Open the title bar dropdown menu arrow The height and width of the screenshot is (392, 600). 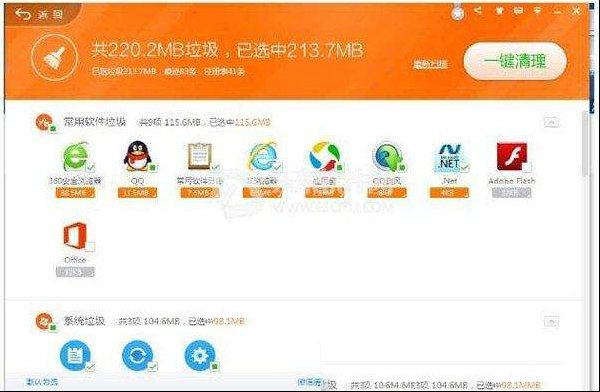(x=538, y=11)
